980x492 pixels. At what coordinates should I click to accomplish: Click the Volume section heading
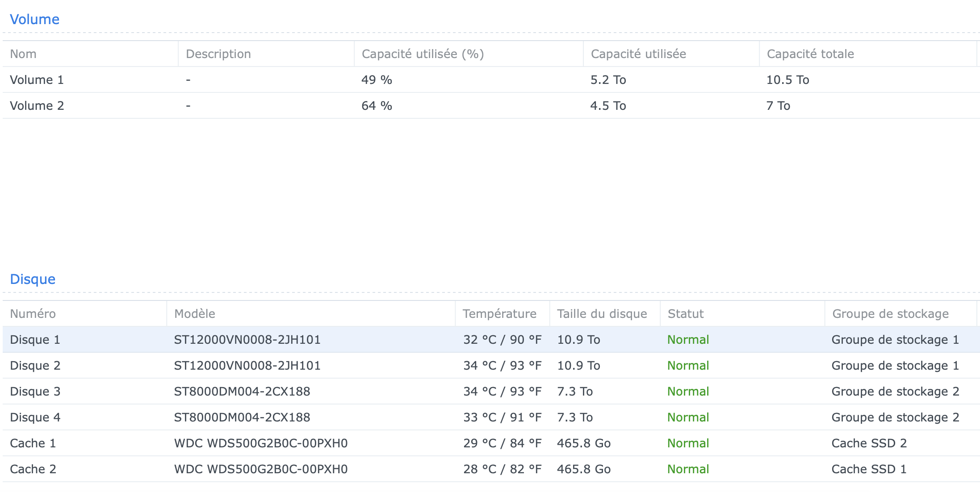[x=34, y=19]
